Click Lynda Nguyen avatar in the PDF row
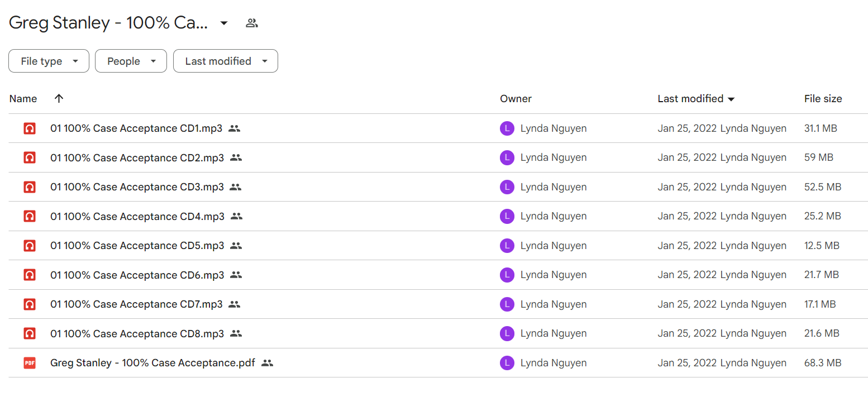Viewport: 868px width, 416px height. click(507, 363)
